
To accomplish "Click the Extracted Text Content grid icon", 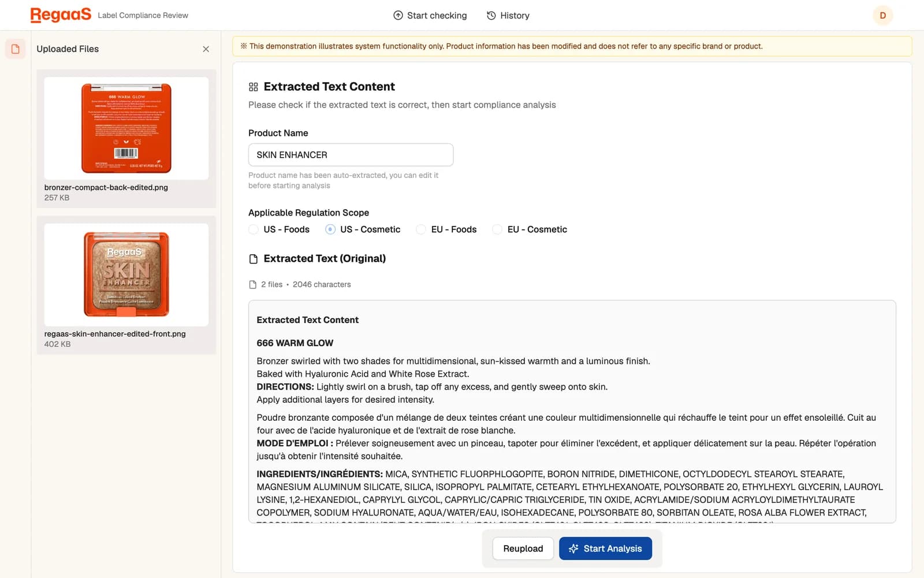I will pos(254,87).
